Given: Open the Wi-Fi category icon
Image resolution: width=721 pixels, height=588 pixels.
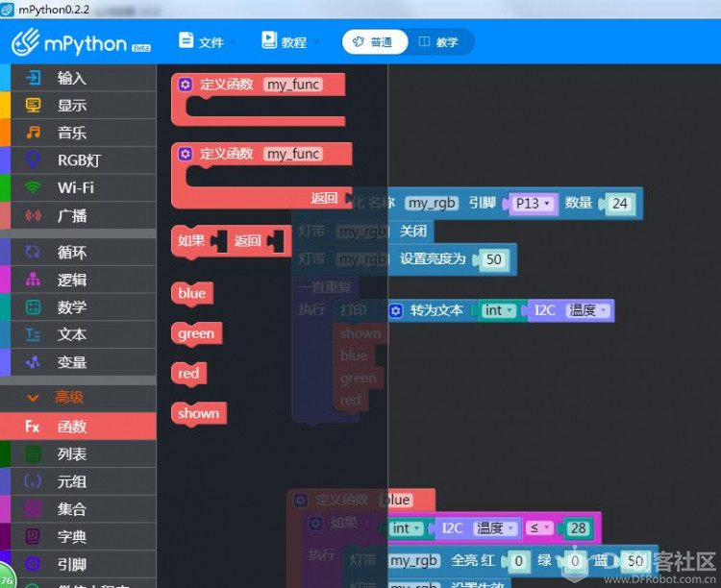Looking at the screenshot, I should (33, 187).
